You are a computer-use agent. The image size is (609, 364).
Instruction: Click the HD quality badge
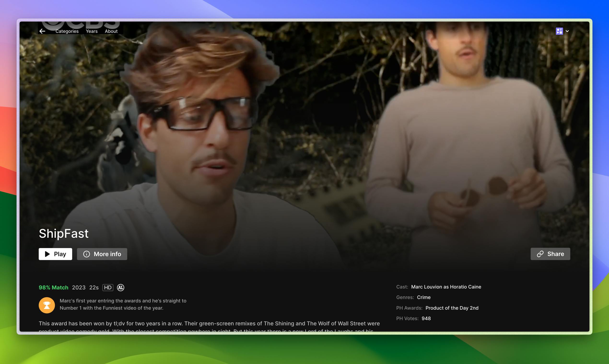(108, 287)
